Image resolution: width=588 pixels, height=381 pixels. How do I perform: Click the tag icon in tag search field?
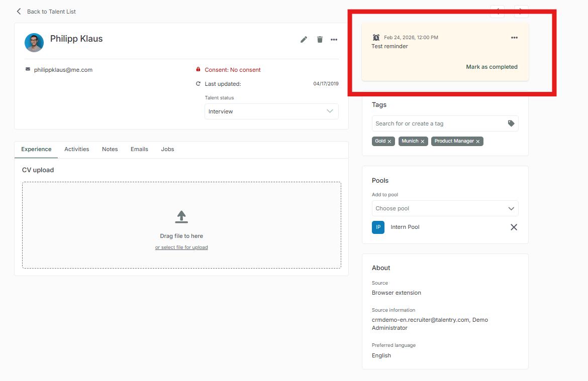[511, 123]
